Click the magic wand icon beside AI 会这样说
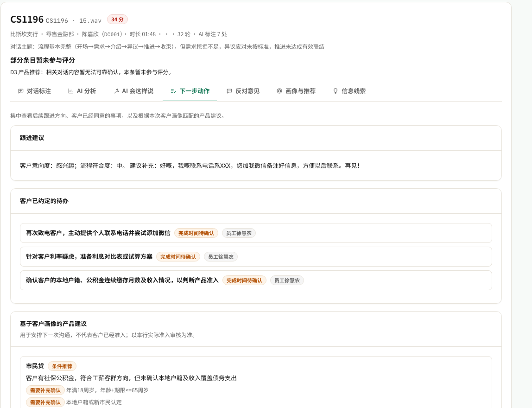532x408 pixels. pyautogui.click(x=116, y=91)
